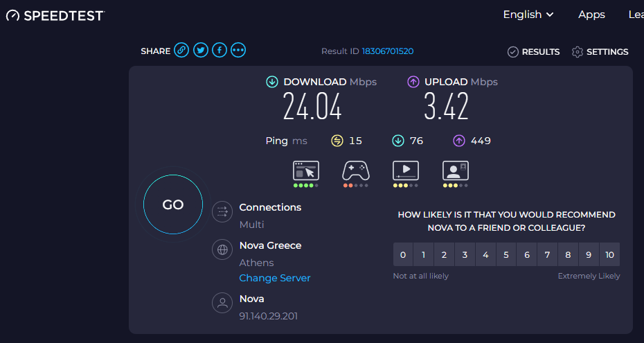The height and width of the screenshot is (343, 644).
Task: Click the gaming controller experience icon
Action: click(356, 171)
